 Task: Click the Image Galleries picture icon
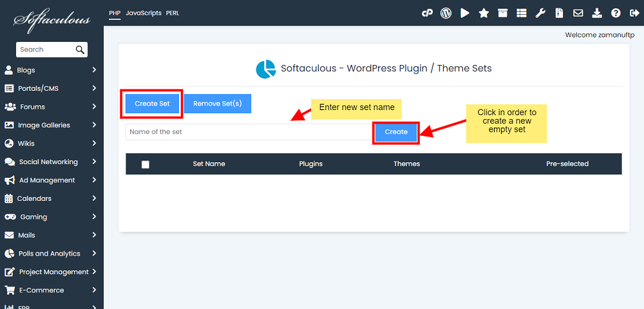(9, 125)
